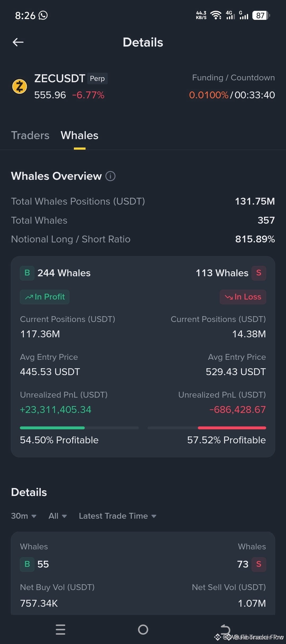Image resolution: width=286 pixels, height=644 pixels.
Task: Open the 30m timeframe dropdown
Action: (x=24, y=516)
